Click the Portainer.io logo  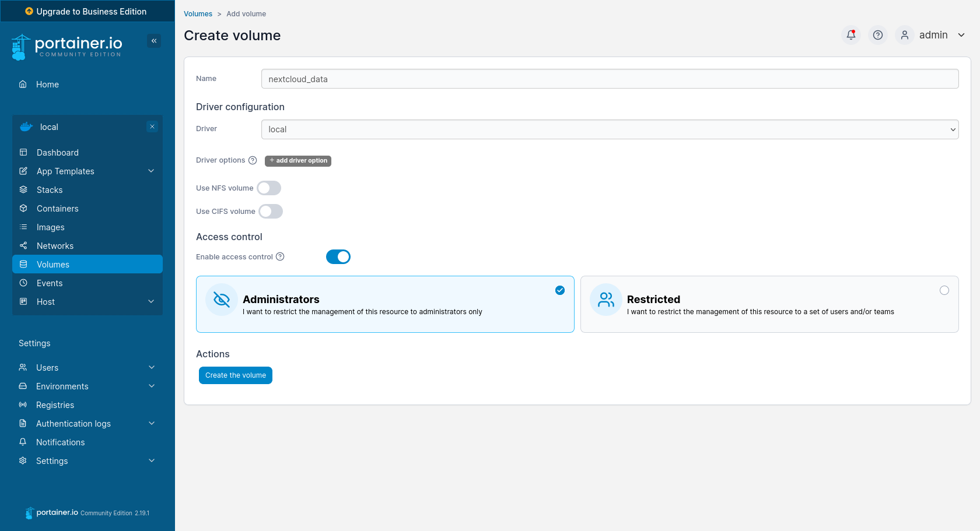67,47
